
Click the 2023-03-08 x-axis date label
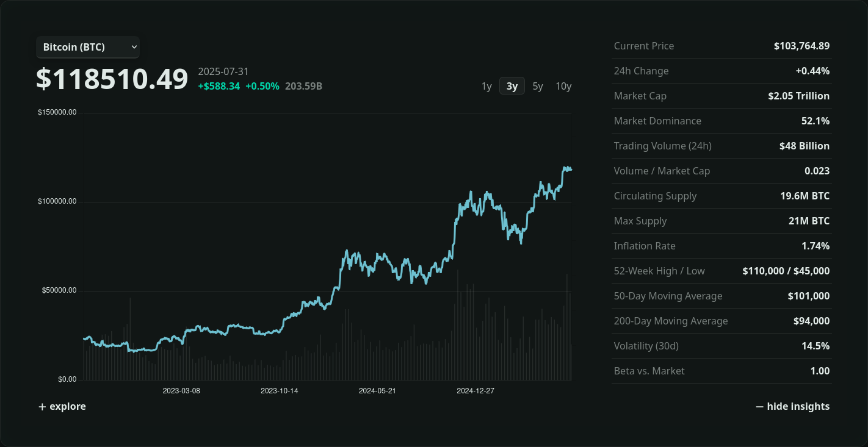[181, 391]
